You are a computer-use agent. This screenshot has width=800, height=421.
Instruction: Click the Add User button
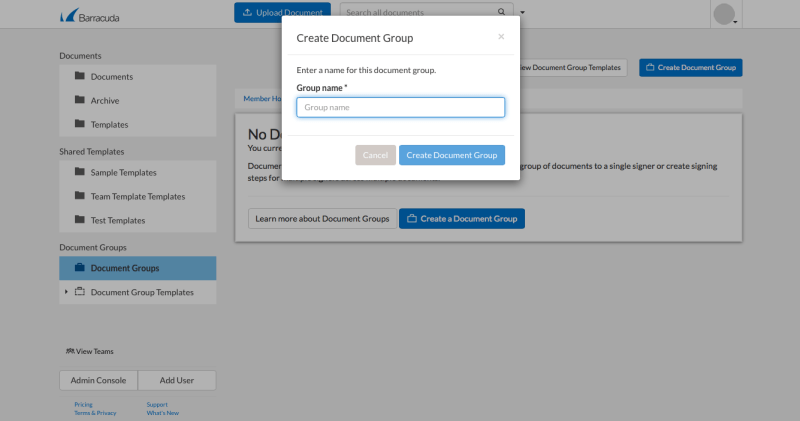tap(176, 380)
